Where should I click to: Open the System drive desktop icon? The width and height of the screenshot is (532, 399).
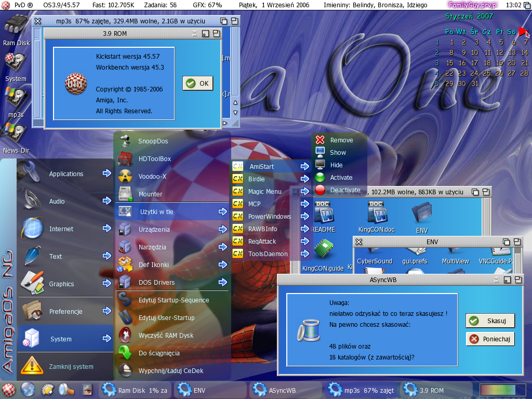[x=16, y=67]
